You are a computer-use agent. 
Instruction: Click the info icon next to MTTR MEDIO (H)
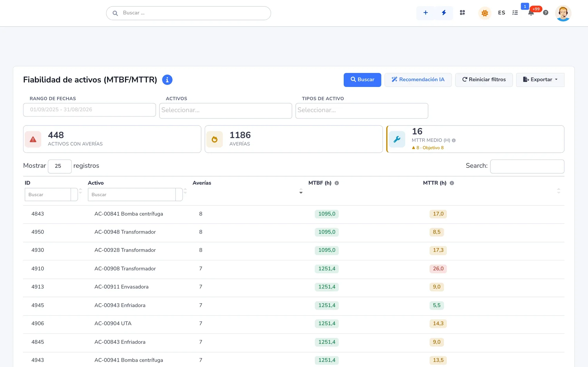(454, 140)
